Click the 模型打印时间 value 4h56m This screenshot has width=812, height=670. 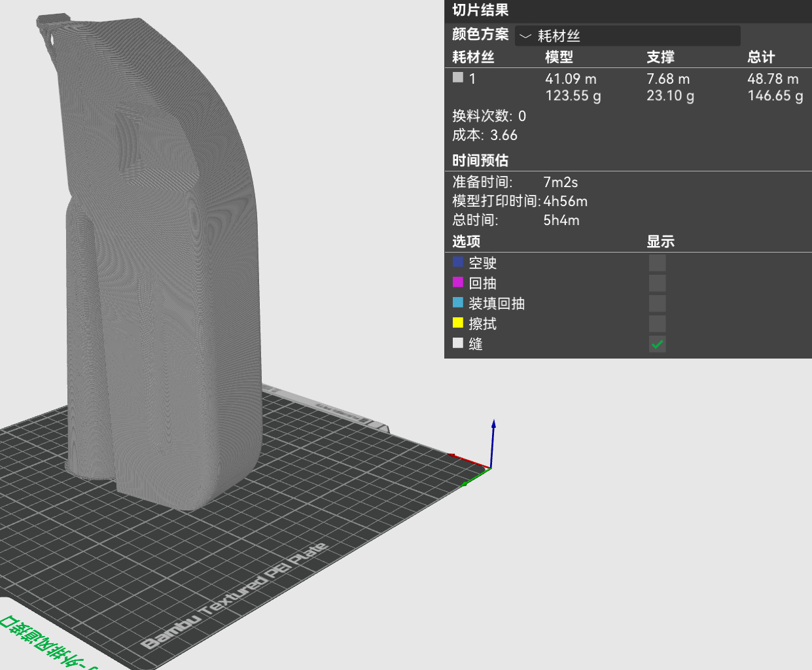click(x=565, y=201)
